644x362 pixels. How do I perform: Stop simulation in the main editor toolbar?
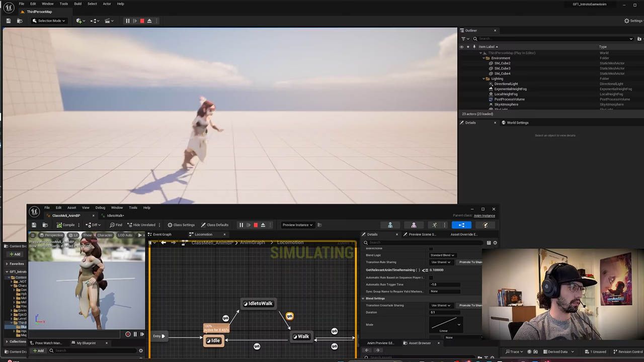(142, 21)
